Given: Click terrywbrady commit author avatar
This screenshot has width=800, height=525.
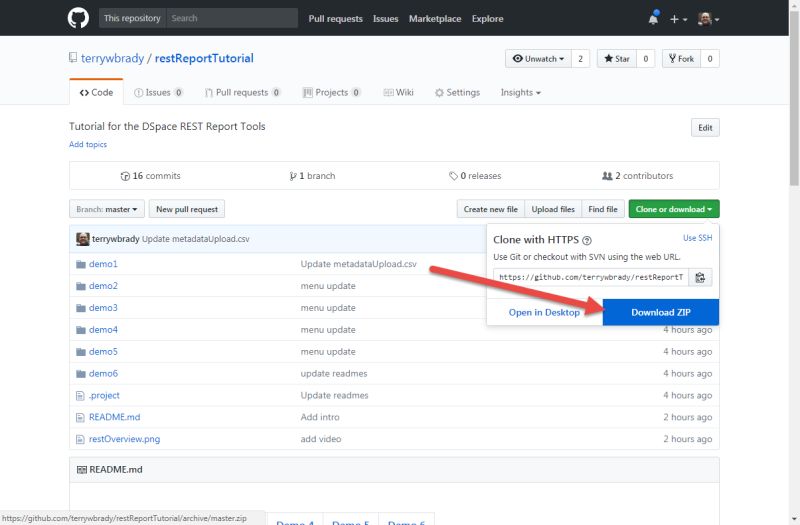Looking at the screenshot, I should 83,238.
